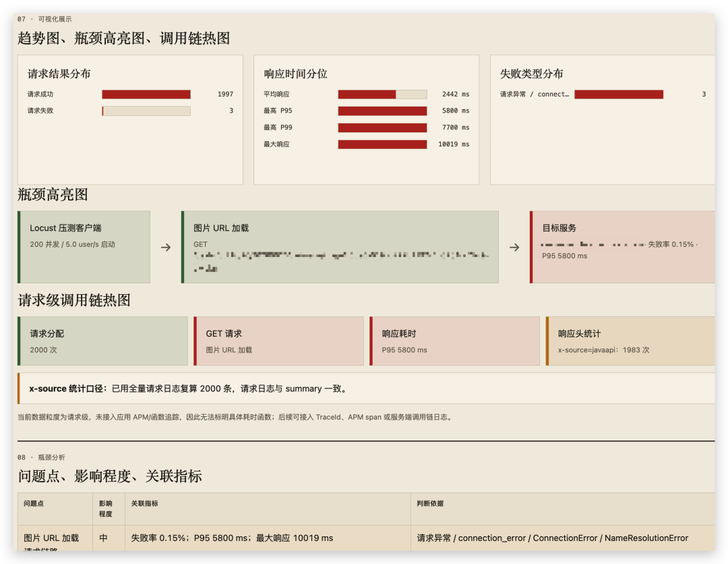This screenshot has width=728, height=564.
Task: Click the arrow before 目标服务 card
Action: (x=514, y=247)
